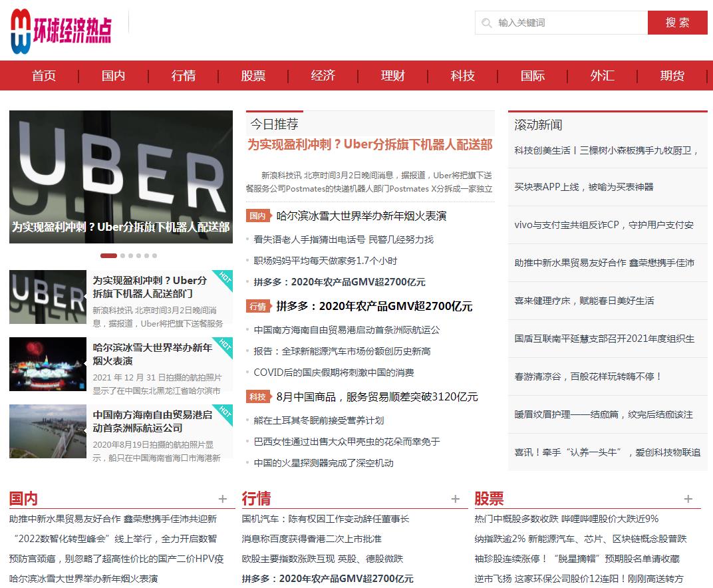
Task: Open 买块表APP上线,被喻为买表神器
Action: pyautogui.click(x=584, y=187)
